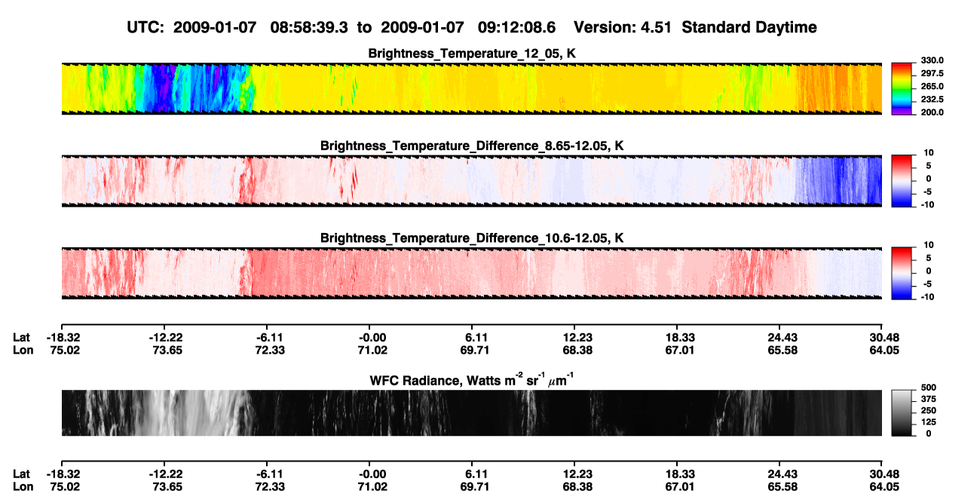Click the 6.11 latitude on the bottom axis
This screenshot has height=503, width=980.
pos(472,474)
